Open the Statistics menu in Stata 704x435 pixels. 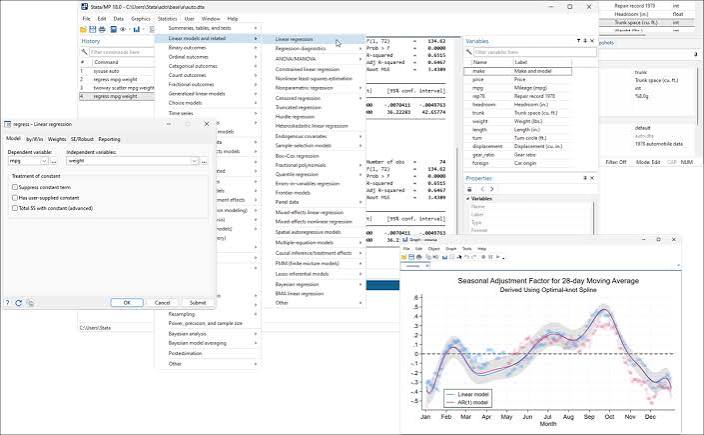pos(167,19)
